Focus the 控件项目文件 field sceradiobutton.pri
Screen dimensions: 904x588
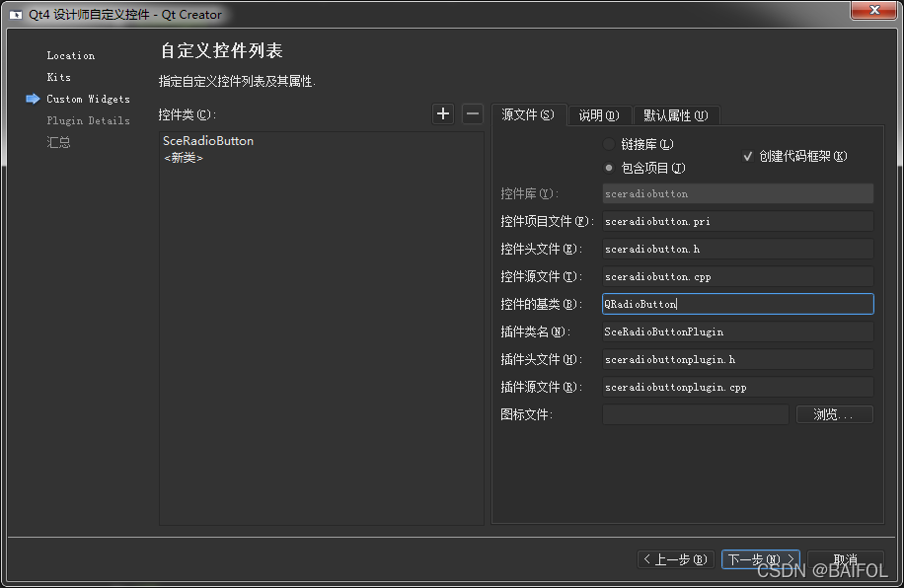[738, 221]
